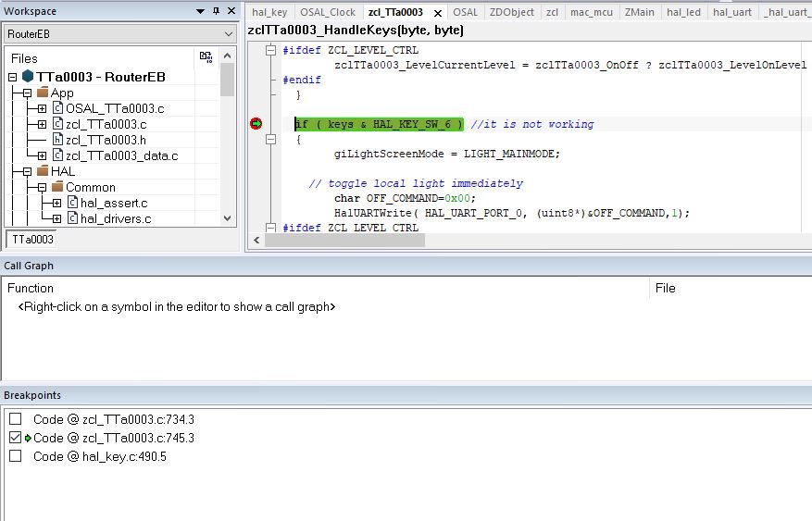The height and width of the screenshot is (521, 812).
Task: Collapse the first #ifdef ZCL_LEVEL_CTRL code fold
Action: [x=270, y=50]
